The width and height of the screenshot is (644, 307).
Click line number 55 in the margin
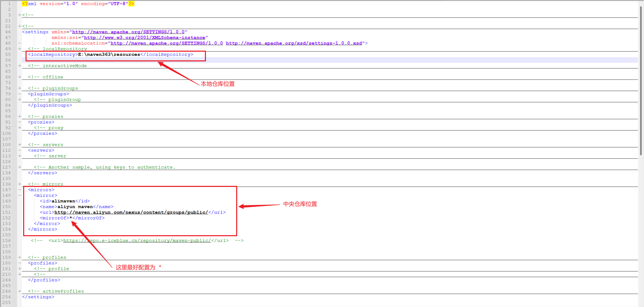point(8,54)
